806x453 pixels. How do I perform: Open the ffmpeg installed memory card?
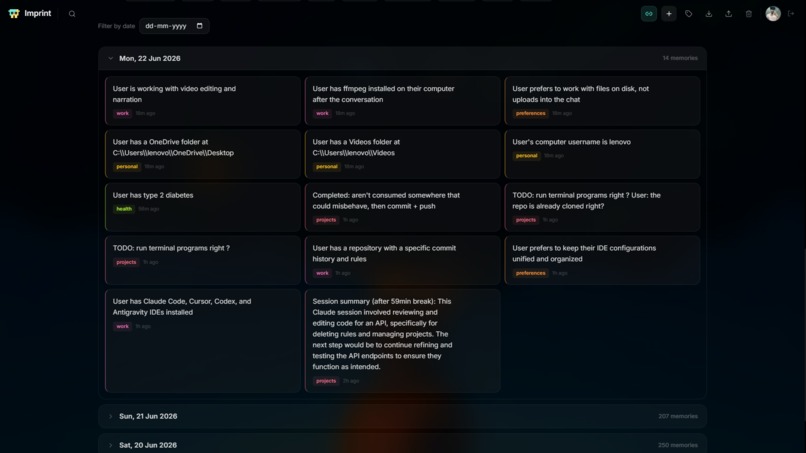(402, 101)
